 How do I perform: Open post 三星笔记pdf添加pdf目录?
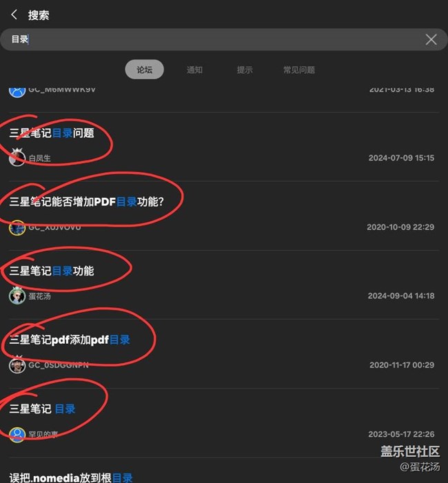[70, 340]
